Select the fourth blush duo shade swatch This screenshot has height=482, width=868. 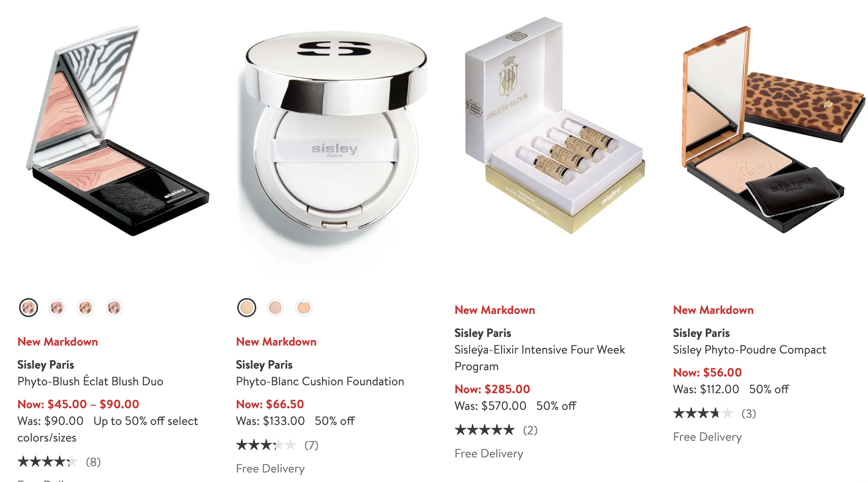point(114,308)
